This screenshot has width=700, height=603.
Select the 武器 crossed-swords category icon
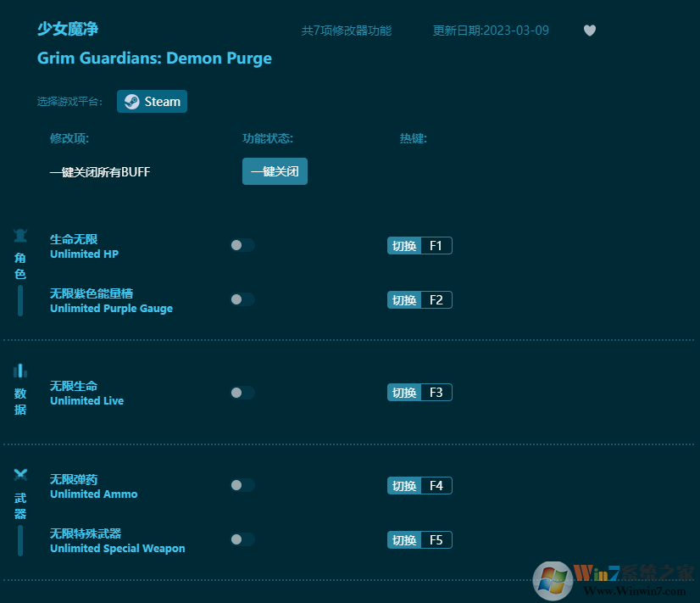(19, 475)
